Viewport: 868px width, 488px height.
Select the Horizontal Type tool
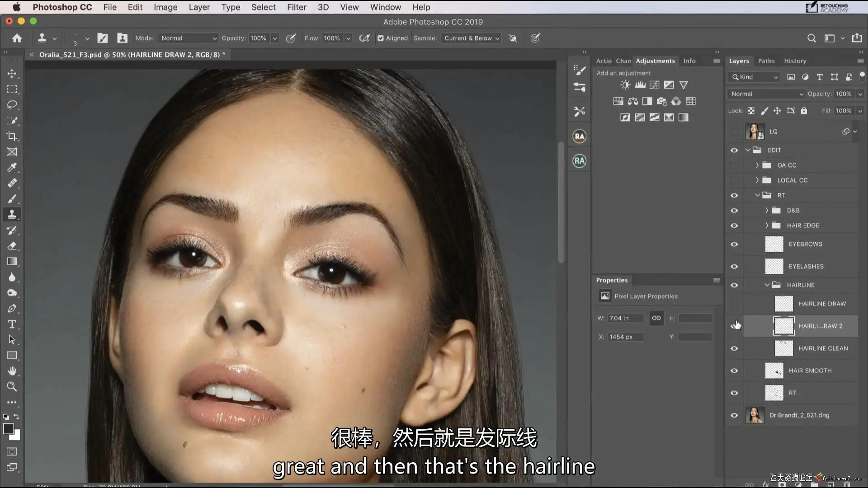click(x=12, y=324)
